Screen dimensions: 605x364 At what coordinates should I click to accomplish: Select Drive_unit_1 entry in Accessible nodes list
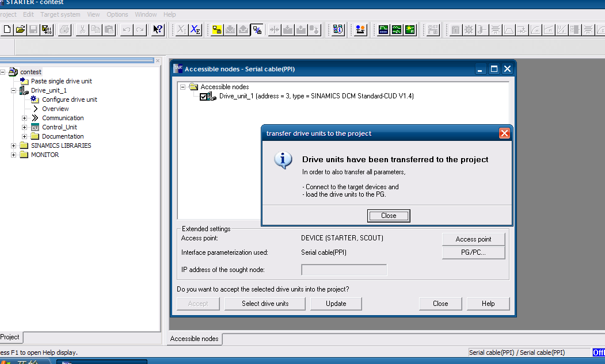(x=317, y=96)
